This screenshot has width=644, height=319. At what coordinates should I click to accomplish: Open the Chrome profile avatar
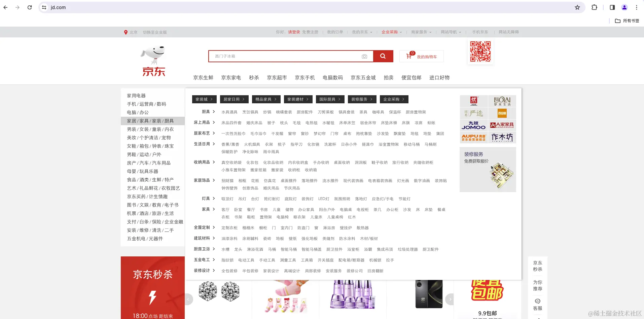click(624, 7)
